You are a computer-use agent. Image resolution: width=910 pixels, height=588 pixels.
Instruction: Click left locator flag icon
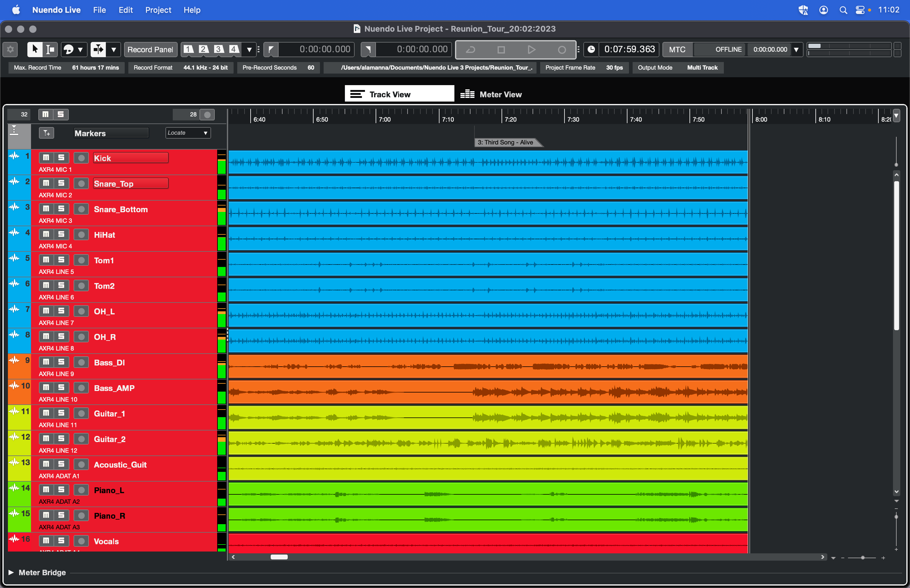pos(271,49)
